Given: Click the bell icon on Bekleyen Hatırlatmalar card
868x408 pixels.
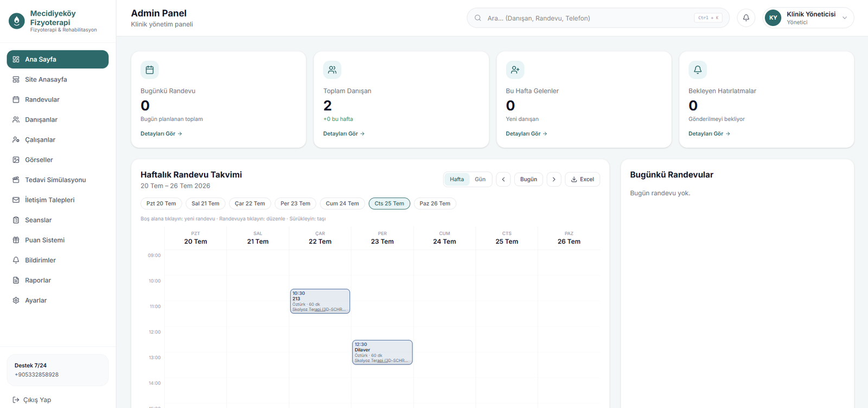Looking at the screenshot, I should pos(698,70).
